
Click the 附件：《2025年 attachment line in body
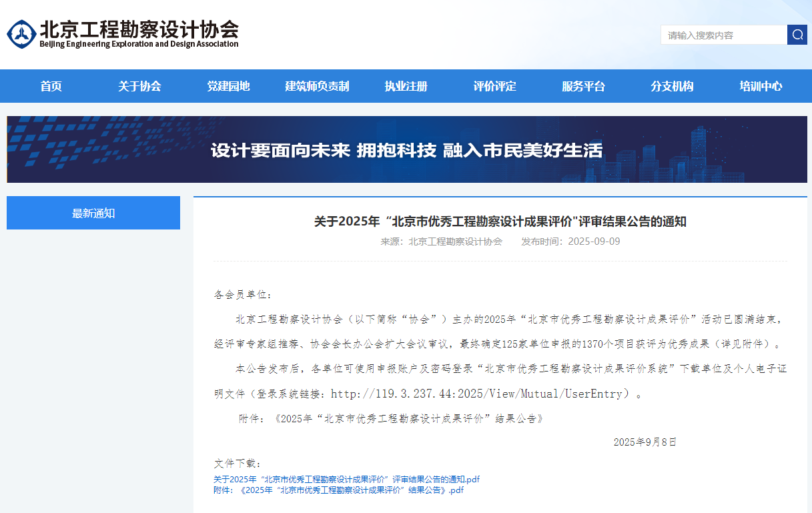coord(391,419)
